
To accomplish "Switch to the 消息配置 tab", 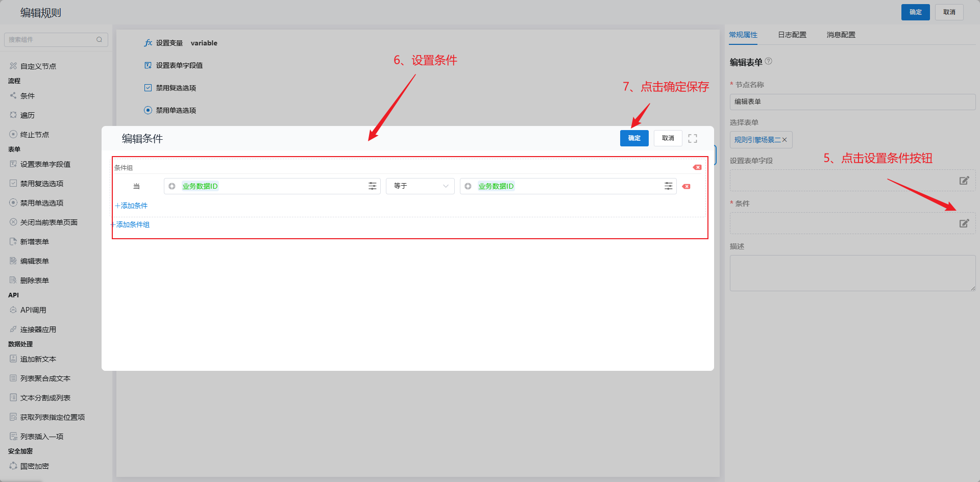I will (841, 35).
